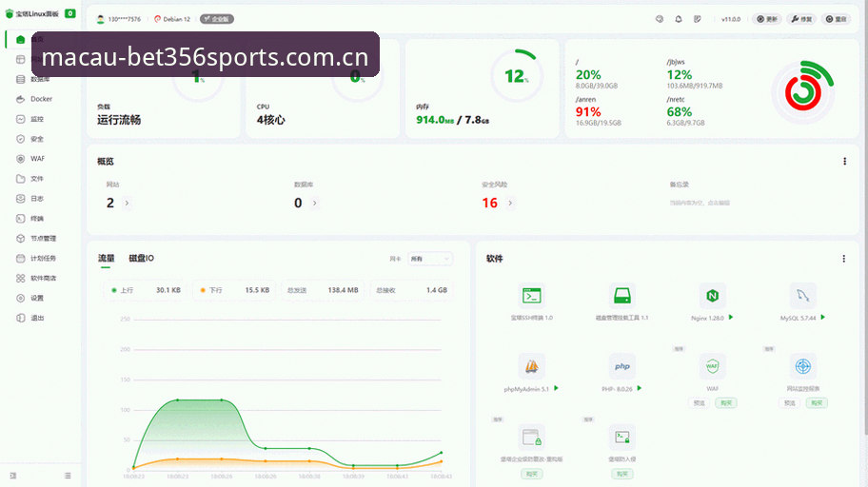Click the /nretc 68% disk usage value
868x487 pixels.
tap(680, 112)
